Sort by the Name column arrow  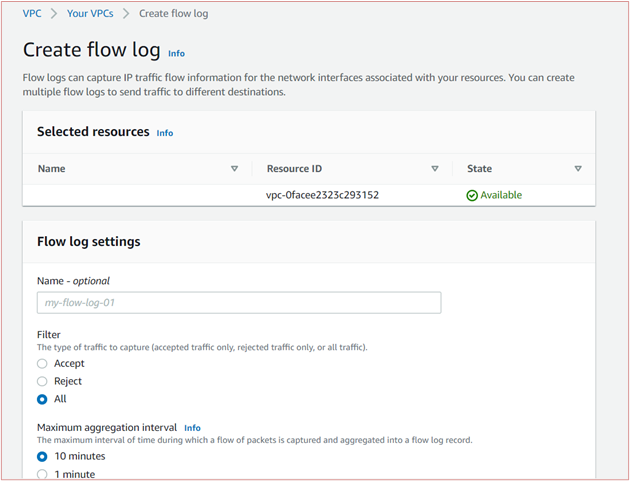235,168
